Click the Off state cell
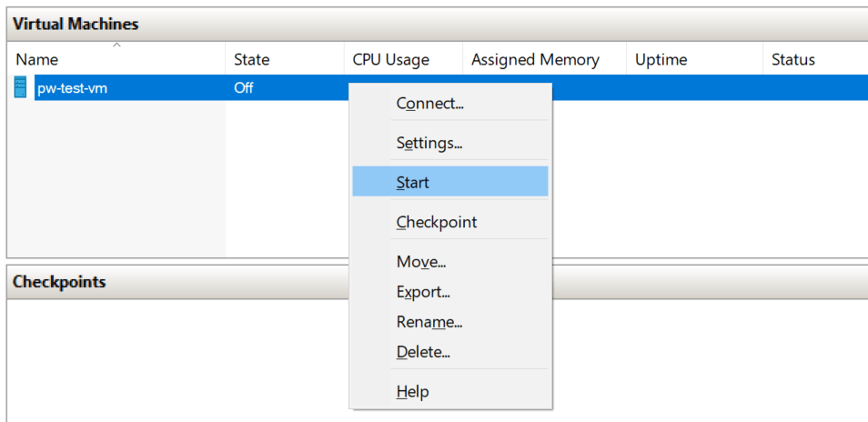 (x=244, y=88)
